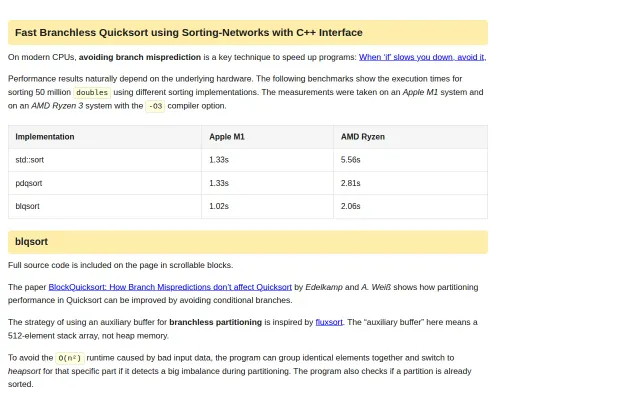The height and width of the screenshot is (400, 640).
Task: Click the 2.06s benchmark value
Action: 351,206
